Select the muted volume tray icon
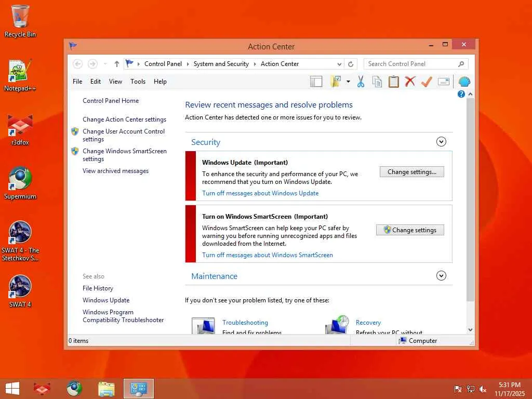This screenshot has width=532, height=399. tap(483, 389)
